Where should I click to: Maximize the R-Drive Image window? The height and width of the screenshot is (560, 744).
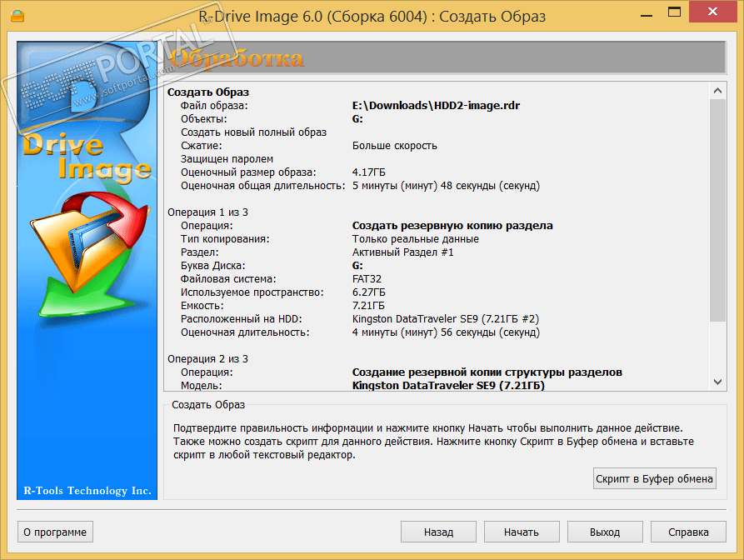coord(674,12)
